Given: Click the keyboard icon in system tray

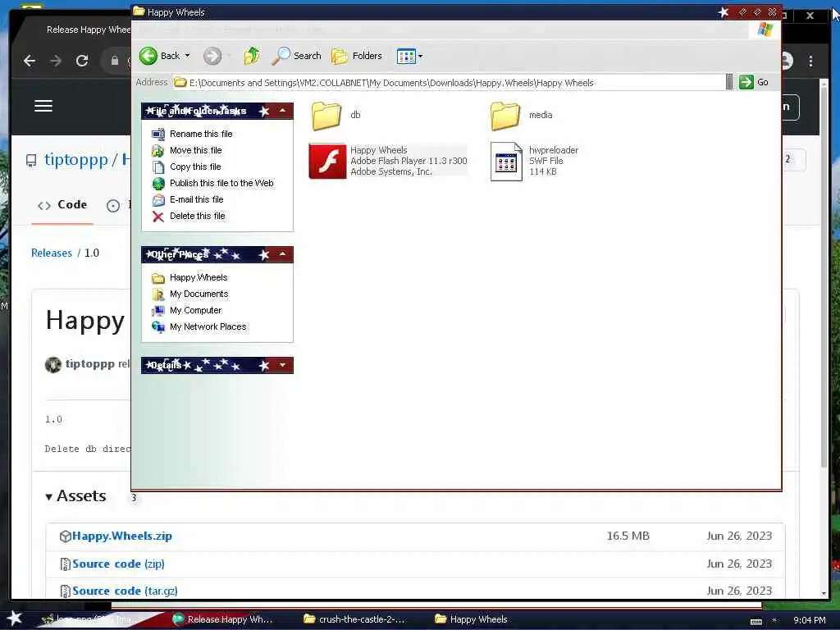Looking at the screenshot, I should (x=756, y=622).
